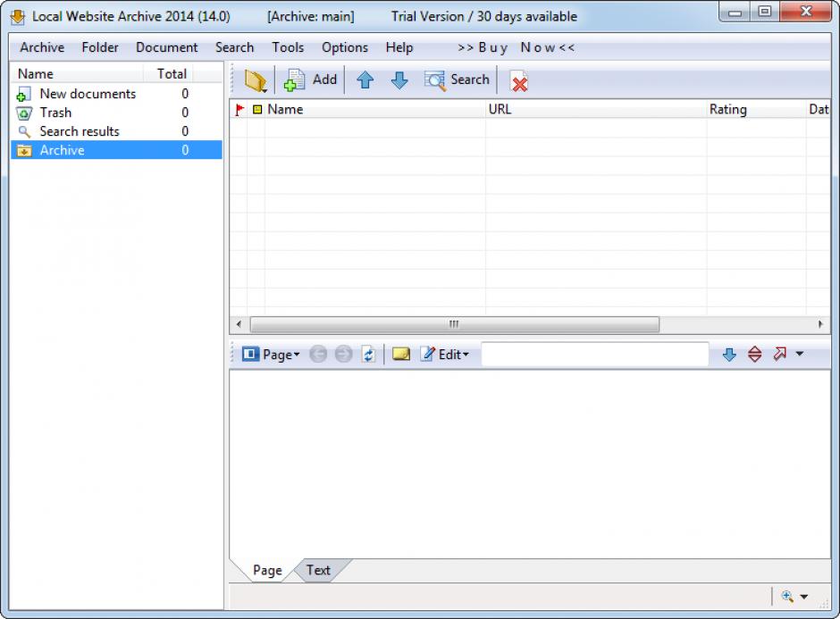
Task: Select Search results folder
Action: coord(116,131)
